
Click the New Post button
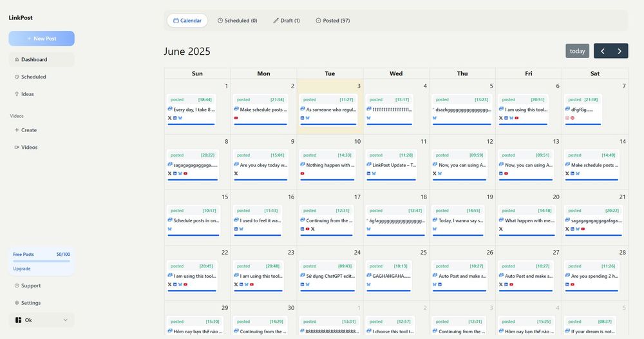[41, 39]
